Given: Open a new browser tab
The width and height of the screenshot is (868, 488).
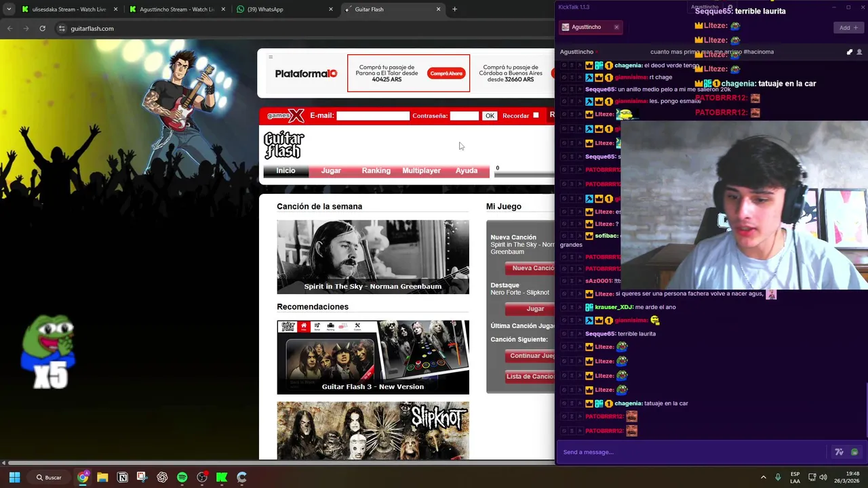Looking at the screenshot, I should (454, 9).
